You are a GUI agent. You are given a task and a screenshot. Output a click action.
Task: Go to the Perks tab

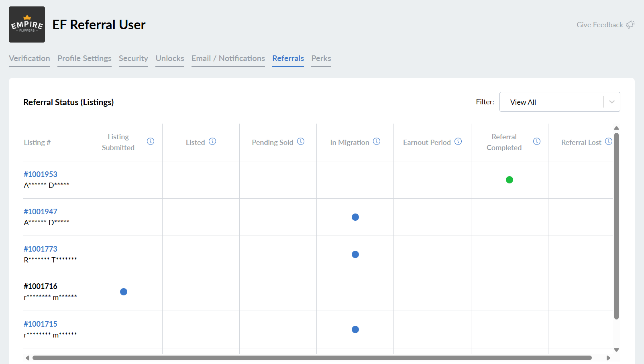pos(321,59)
